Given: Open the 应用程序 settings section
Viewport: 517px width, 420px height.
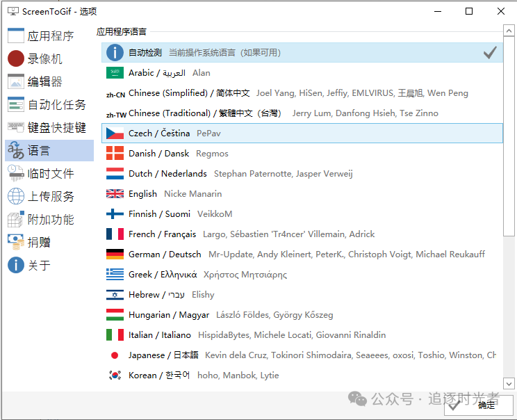Looking at the screenshot, I should [x=49, y=35].
